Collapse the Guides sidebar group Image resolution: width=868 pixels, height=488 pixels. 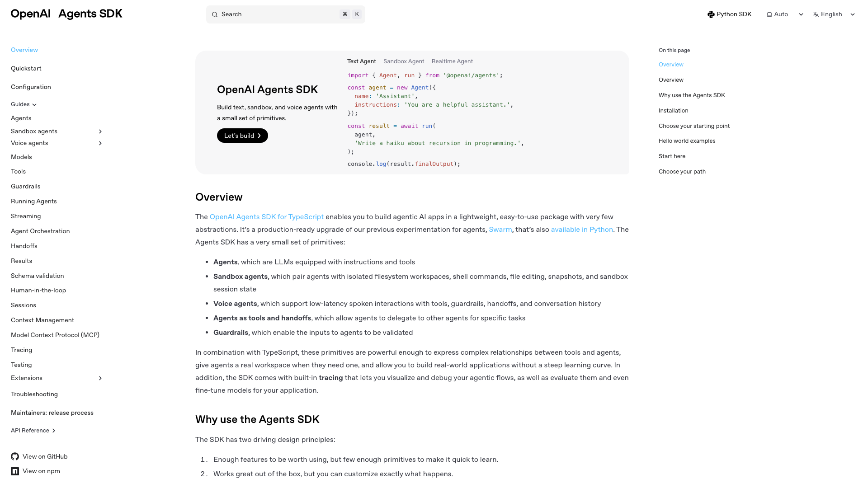24,104
